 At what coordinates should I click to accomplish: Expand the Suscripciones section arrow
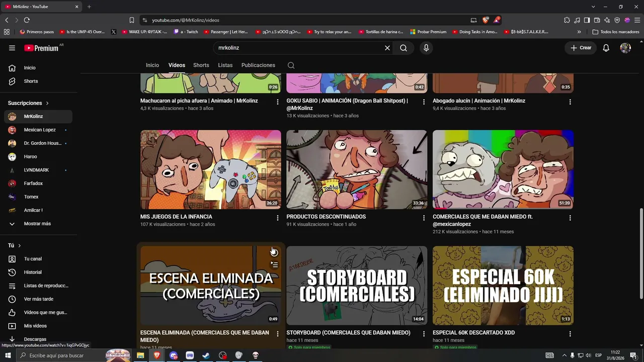pos(47,103)
